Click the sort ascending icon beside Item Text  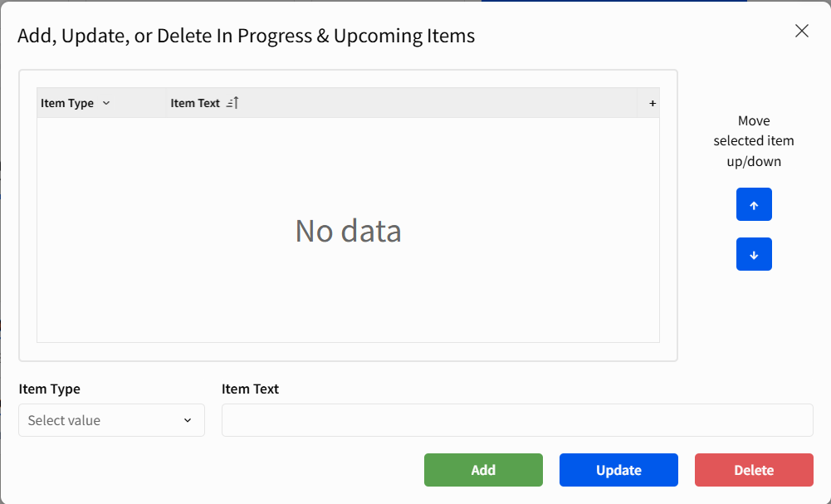[x=232, y=103]
